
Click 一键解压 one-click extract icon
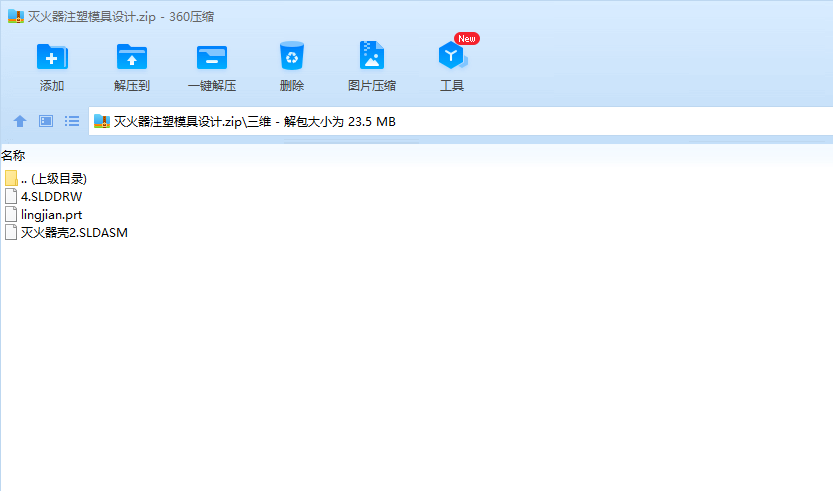coord(211,57)
